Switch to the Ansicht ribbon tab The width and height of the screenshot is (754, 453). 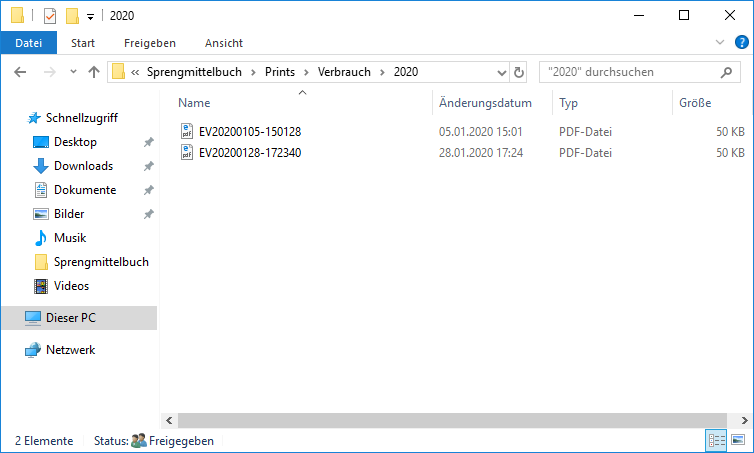tap(224, 43)
